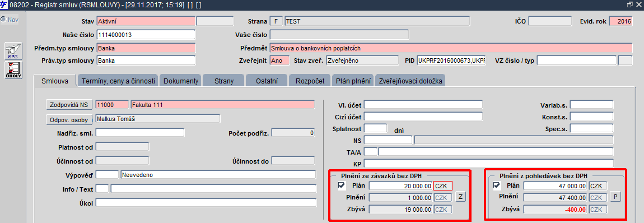Click the Konst.s. field
644x223 pixels.
click(x=591, y=116)
